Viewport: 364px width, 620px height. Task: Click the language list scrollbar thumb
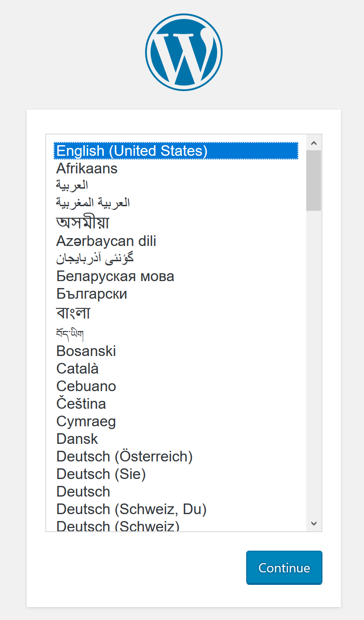coord(314,180)
